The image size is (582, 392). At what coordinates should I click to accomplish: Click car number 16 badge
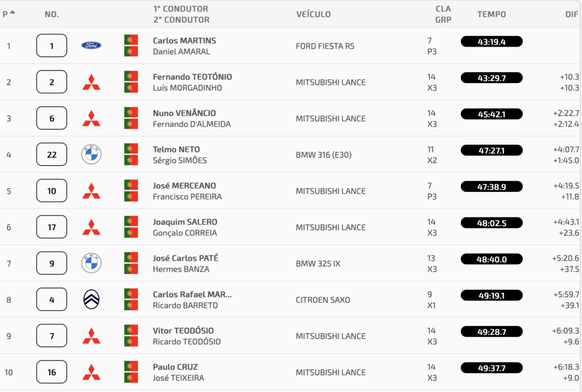click(52, 372)
